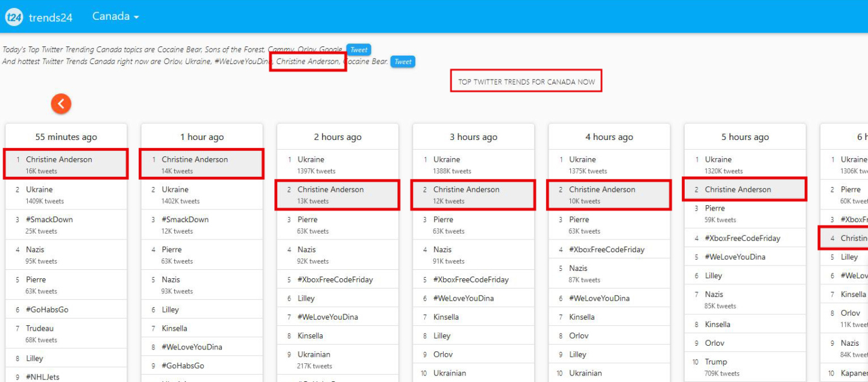Open #SmackDown trend in 1 hour ago column
This screenshot has height=382, width=868.
(x=185, y=220)
